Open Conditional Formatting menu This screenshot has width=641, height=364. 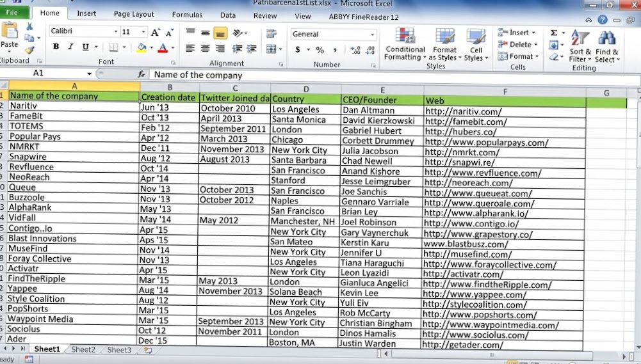405,45
